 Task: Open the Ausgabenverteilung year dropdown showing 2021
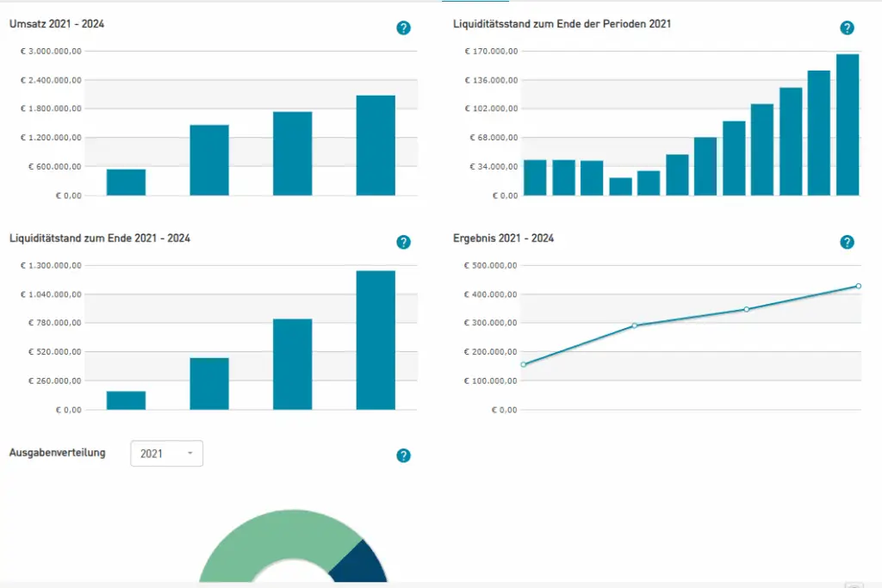click(x=166, y=454)
